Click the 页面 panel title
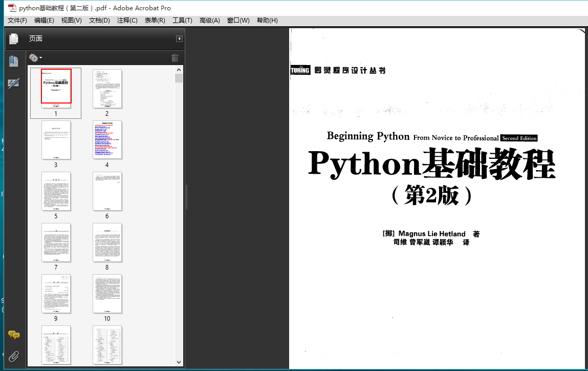The image size is (588, 371). tap(36, 38)
